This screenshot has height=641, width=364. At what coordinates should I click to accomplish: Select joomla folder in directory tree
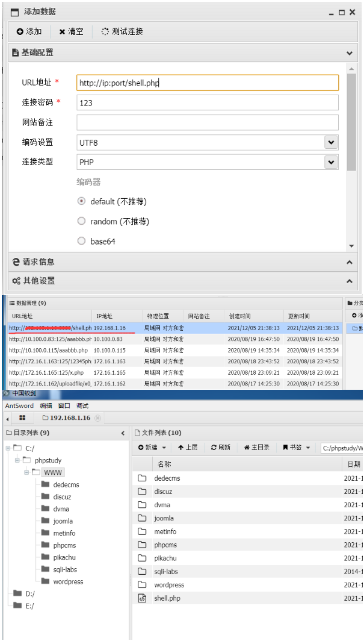[x=63, y=521]
